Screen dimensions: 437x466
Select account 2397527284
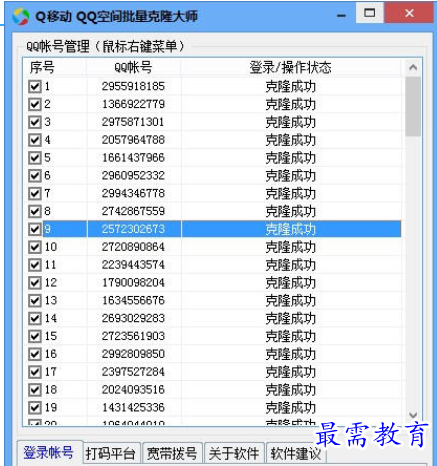133,372
